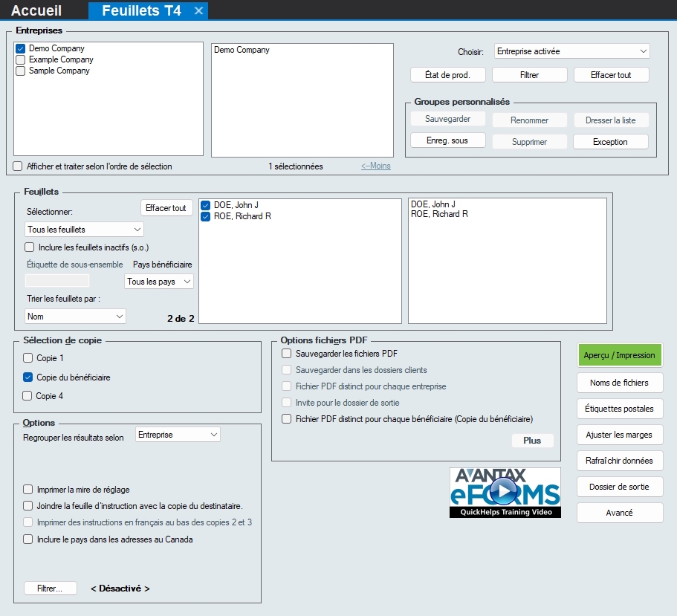Check the Example Company checkbox
The image size is (677, 616).
coord(21,59)
